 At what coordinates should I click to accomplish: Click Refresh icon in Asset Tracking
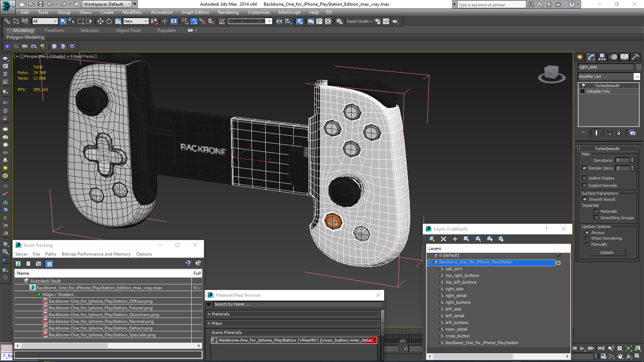(x=18, y=264)
